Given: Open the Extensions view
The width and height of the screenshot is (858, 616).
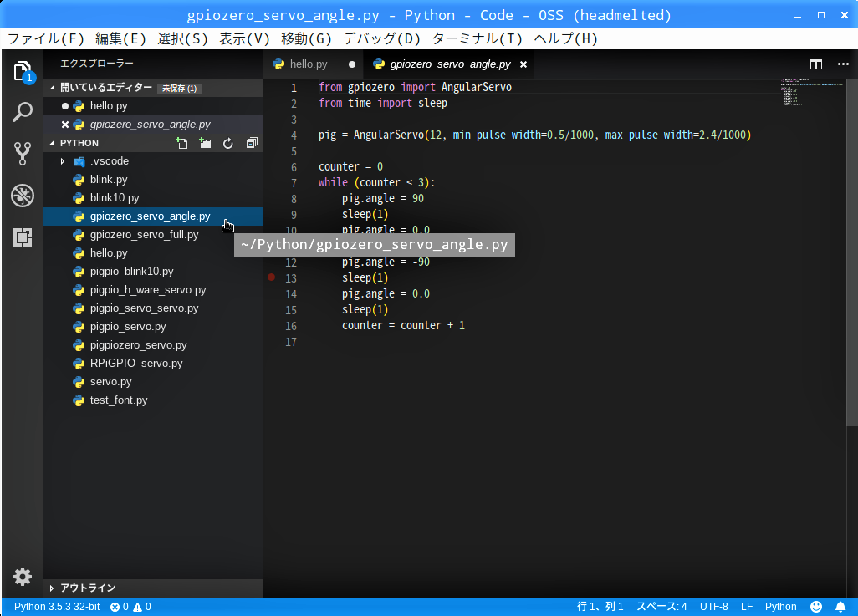Looking at the screenshot, I should (23, 237).
